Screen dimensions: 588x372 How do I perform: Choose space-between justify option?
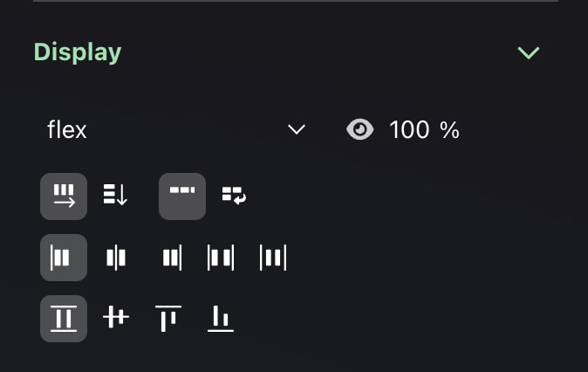click(221, 258)
